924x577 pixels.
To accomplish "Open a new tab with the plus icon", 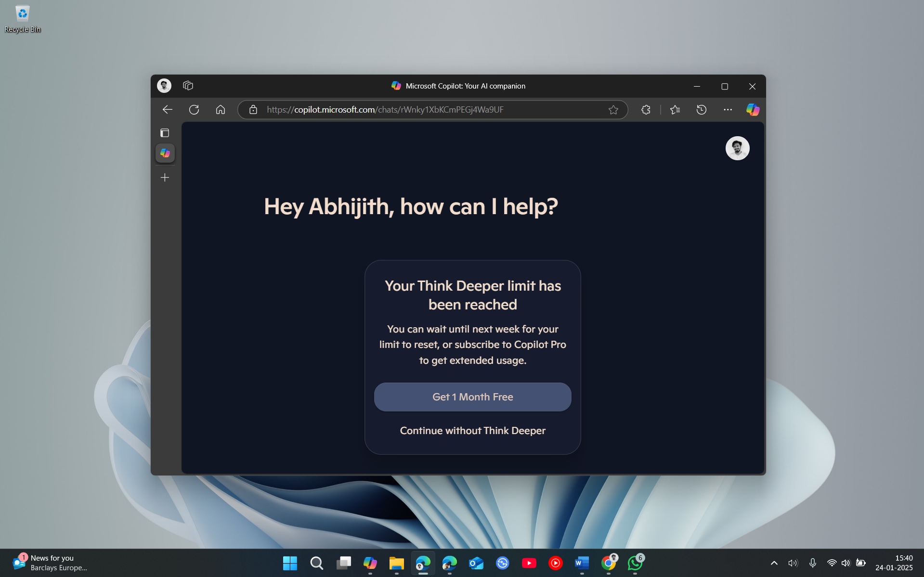I will pos(165,178).
